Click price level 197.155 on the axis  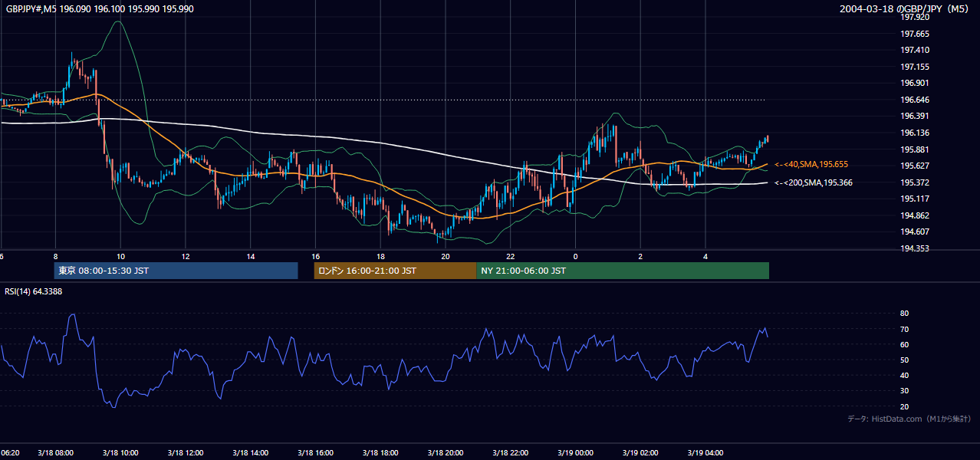tap(915, 67)
